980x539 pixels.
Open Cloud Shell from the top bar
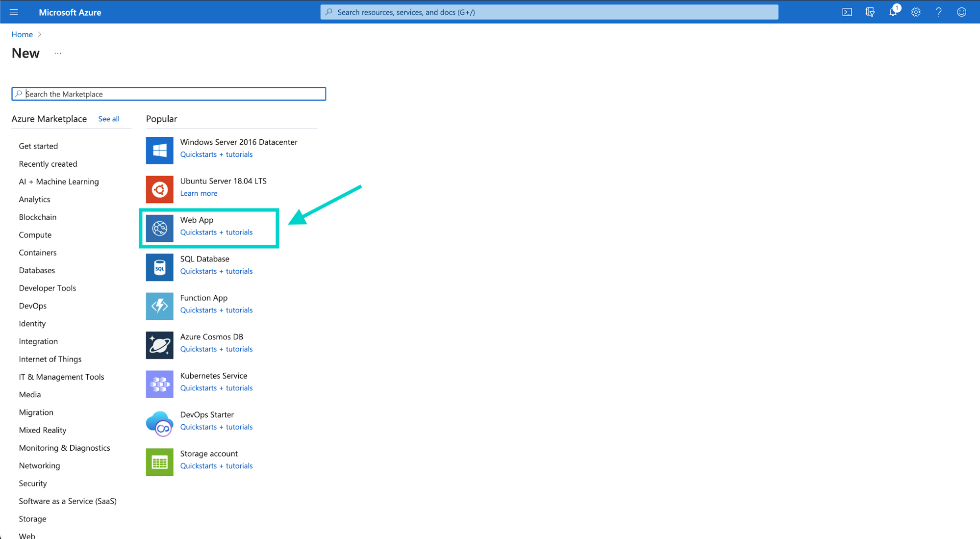pyautogui.click(x=847, y=12)
